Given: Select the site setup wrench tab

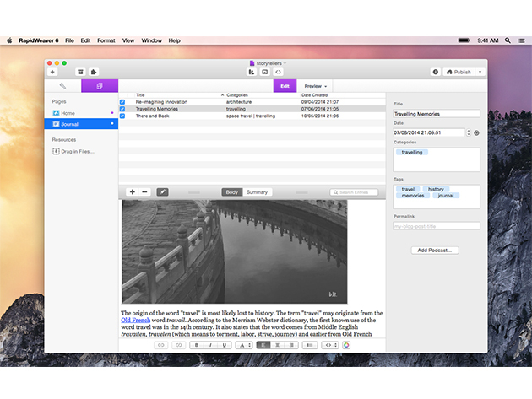Looking at the screenshot, I should [62, 86].
